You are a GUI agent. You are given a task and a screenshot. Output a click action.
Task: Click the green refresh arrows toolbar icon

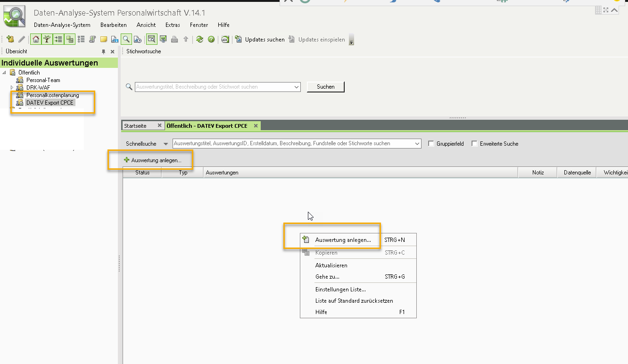[x=200, y=40]
